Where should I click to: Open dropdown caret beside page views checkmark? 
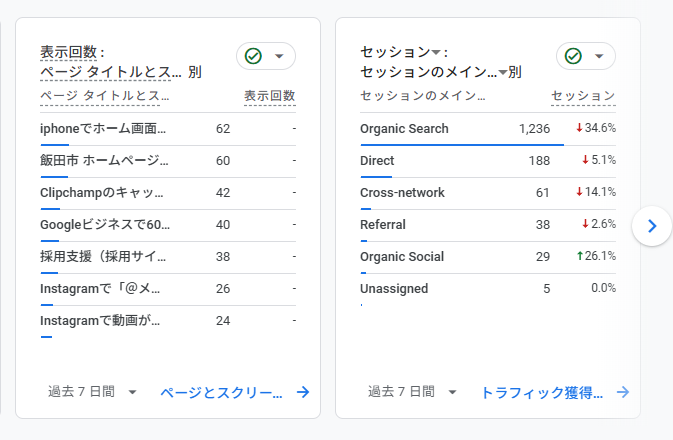279,56
